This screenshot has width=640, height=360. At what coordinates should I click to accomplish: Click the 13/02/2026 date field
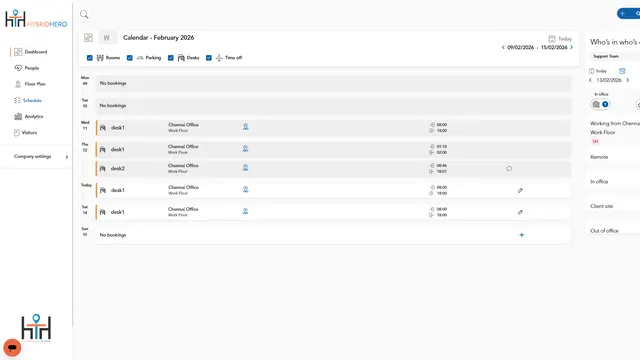click(609, 80)
